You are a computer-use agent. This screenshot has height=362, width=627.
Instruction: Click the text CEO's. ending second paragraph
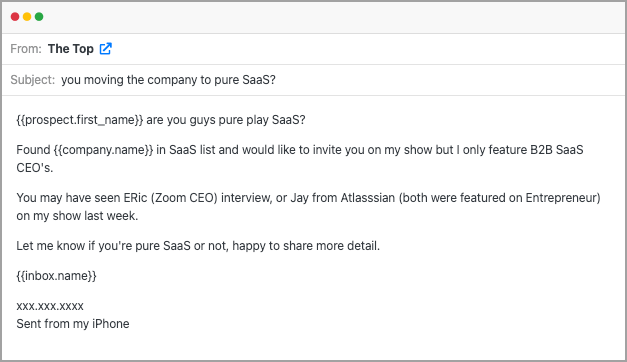35,168
